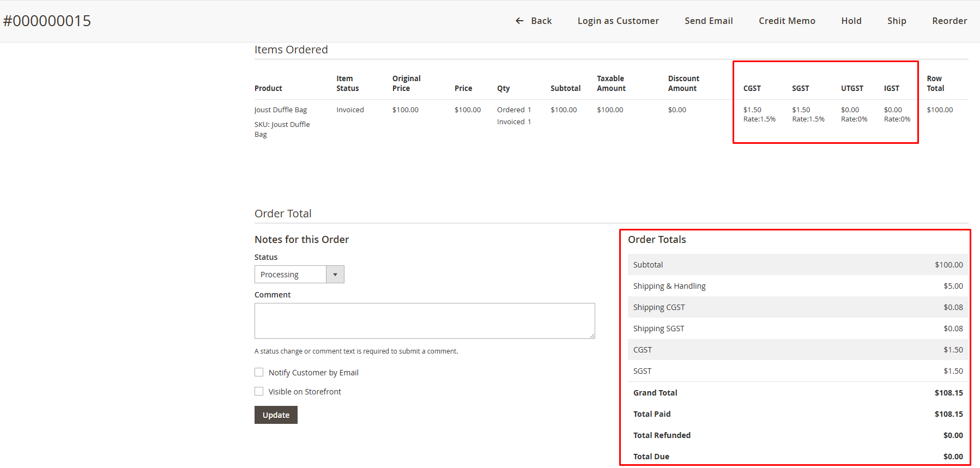This screenshot has width=980, height=468.
Task: Click the Update button
Action: tap(276, 415)
